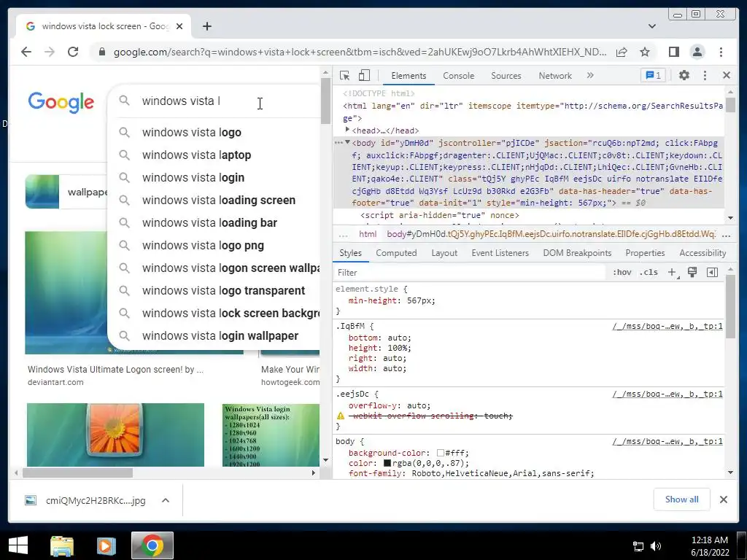Choose suggestion windows vista loading bar
This screenshot has width=747, height=560.
(209, 223)
